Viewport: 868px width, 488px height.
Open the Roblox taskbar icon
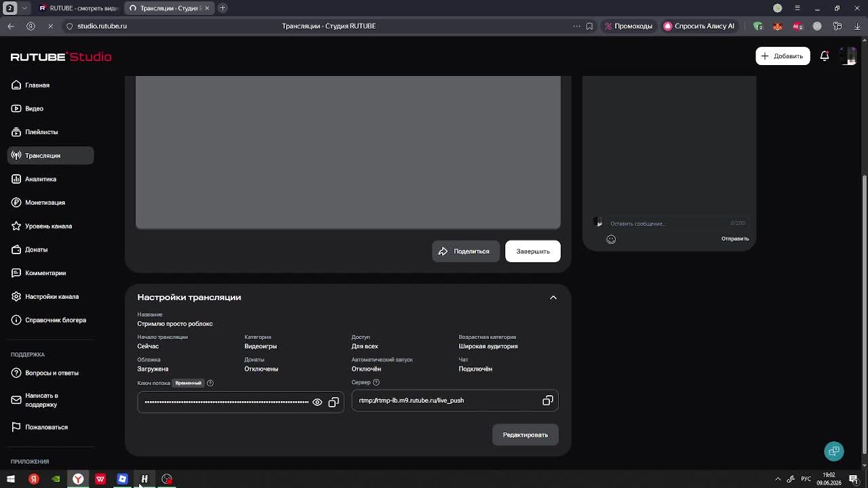123,479
